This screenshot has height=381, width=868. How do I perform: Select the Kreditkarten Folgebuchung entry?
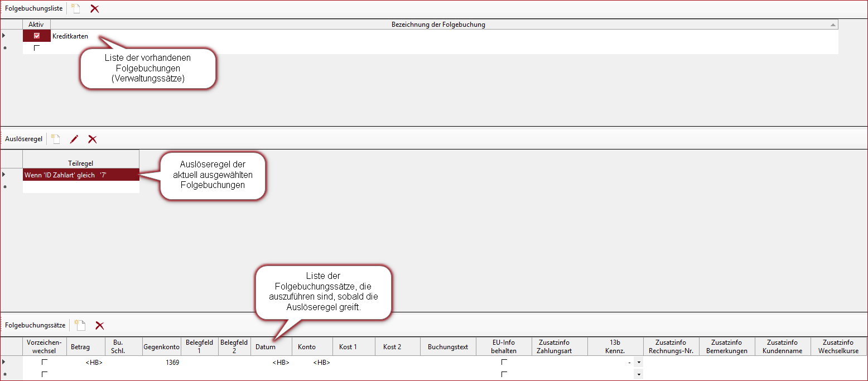pos(70,36)
